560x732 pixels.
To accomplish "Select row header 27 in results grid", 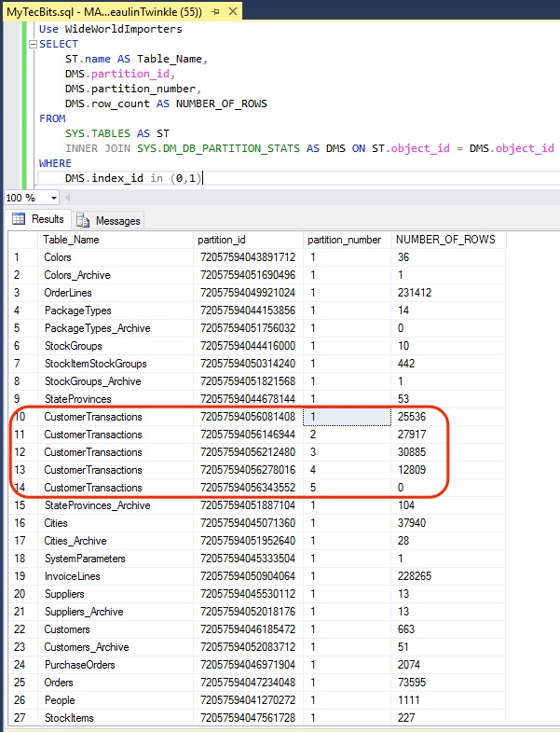I will pyautogui.click(x=23, y=718).
